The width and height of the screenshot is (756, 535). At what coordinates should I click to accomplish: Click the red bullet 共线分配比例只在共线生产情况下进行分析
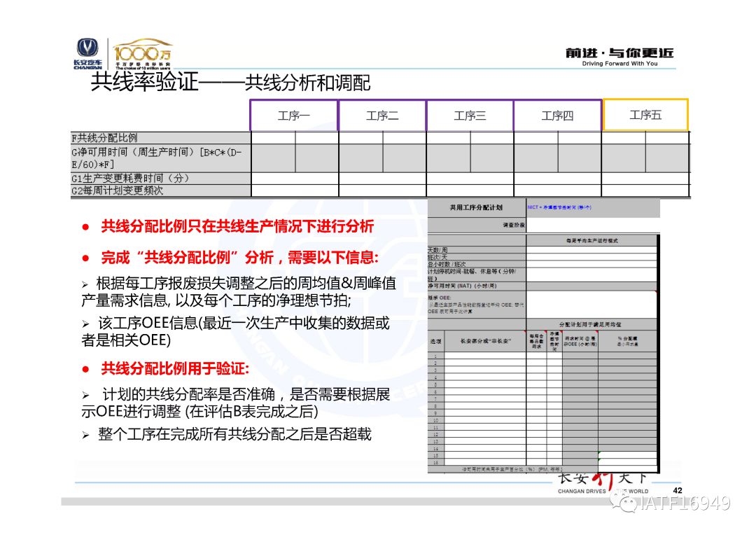pos(237,226)
